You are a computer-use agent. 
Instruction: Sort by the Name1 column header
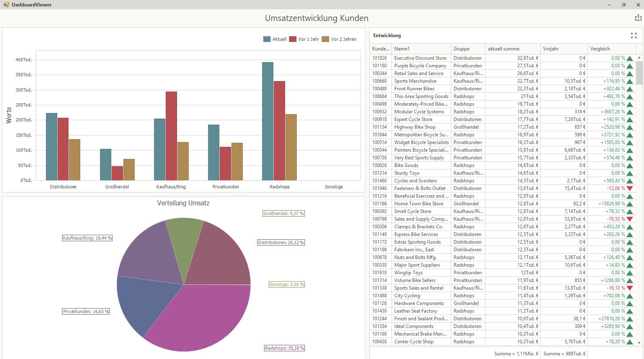[421, 49]
